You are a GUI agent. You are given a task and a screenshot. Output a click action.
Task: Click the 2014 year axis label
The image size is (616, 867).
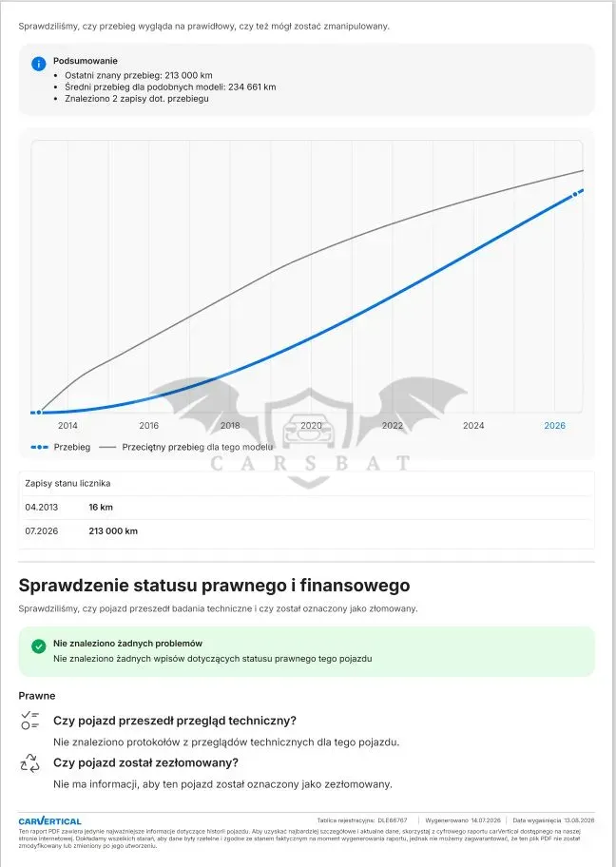point(67,425)
